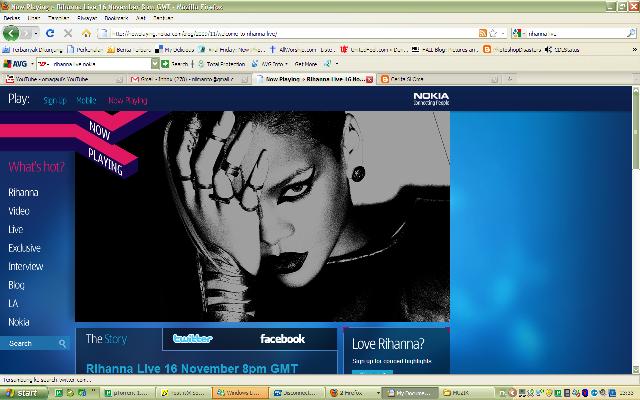
Task: Subscribe via orange RSS feed icon
Action: click(482, 33)
